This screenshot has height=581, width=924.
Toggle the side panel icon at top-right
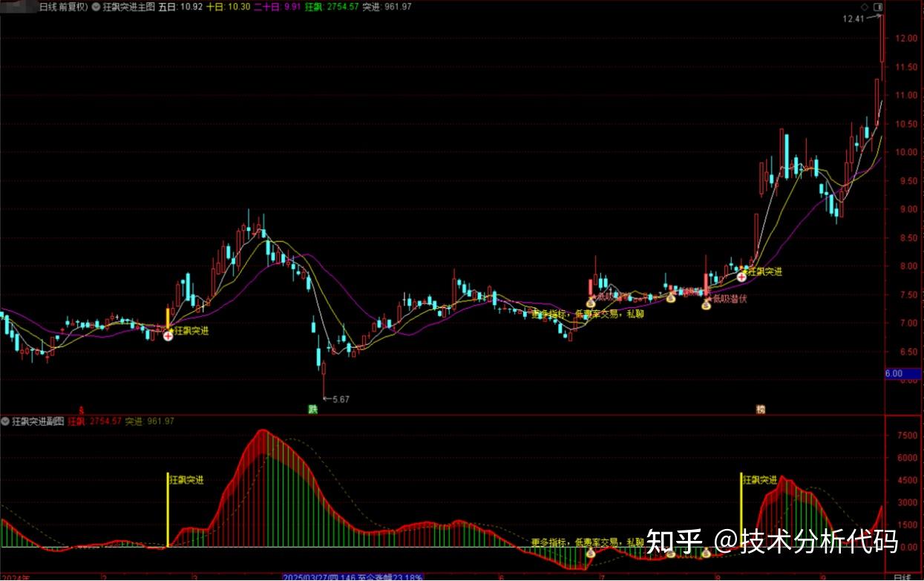click(877, 7)
